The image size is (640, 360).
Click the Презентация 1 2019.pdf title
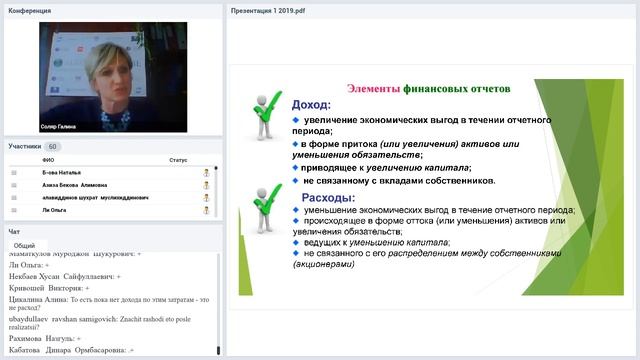pyautogui.click(x=268, y=11)
